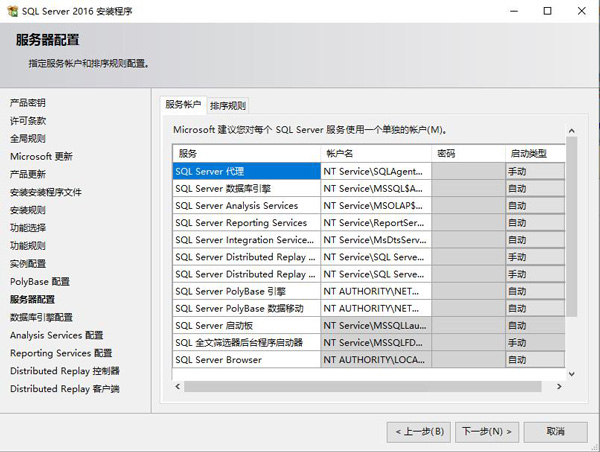Click the horizontal scrollbar's left arrow
600x452 pixels.
[178, 386]
